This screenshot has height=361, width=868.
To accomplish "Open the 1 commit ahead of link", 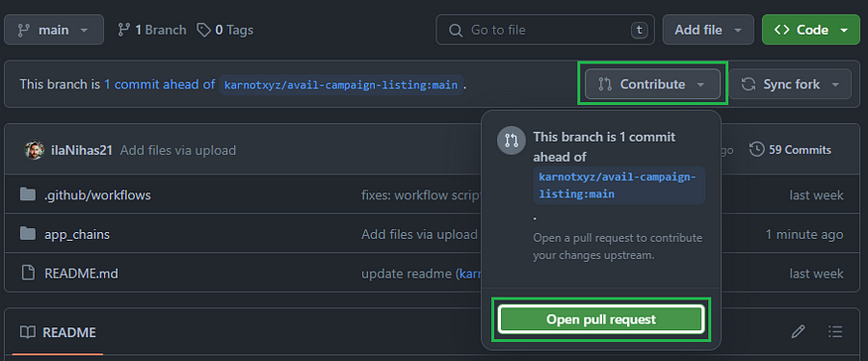I will [x=160, y=84].
